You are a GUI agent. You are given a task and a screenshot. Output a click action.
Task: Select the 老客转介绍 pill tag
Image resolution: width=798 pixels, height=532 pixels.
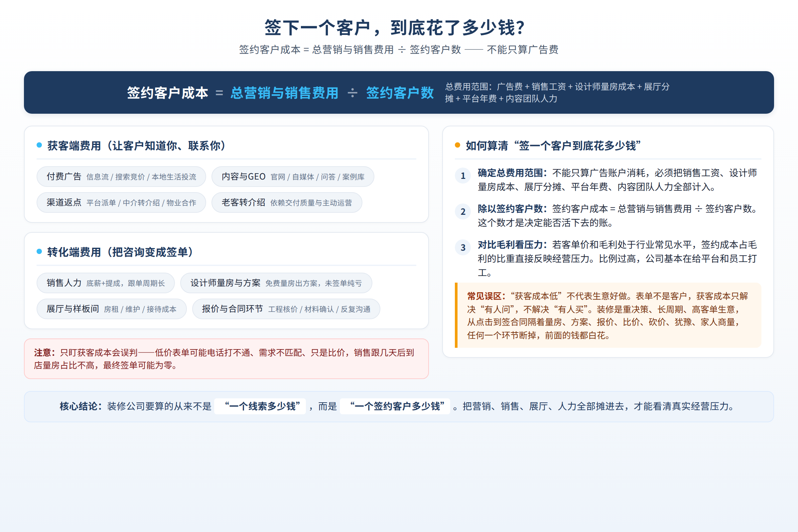pyautogui.click(x=287, y=202)
